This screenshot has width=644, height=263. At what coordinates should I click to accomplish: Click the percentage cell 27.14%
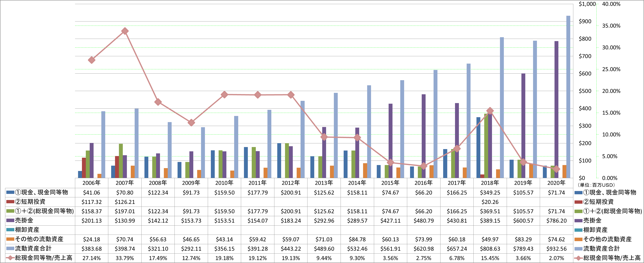92,258
